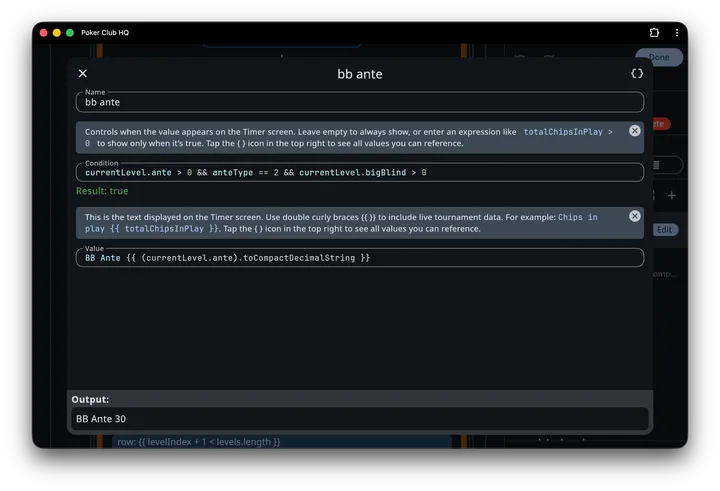Click the 'Poker Club HQ' window title
The width and height of the screenshot is (720, 491).
tap(105, 33)
